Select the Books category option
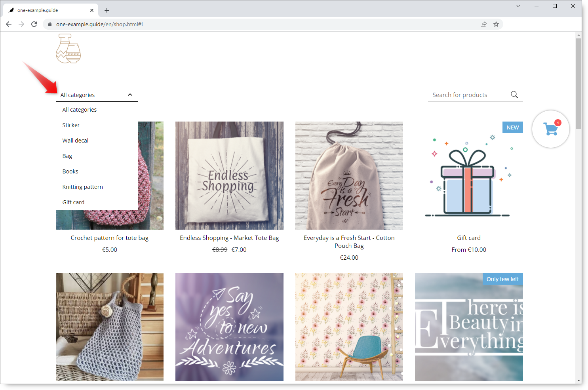Screen dimensions: 588x390 pyautogui.click(x=70, y=171)
